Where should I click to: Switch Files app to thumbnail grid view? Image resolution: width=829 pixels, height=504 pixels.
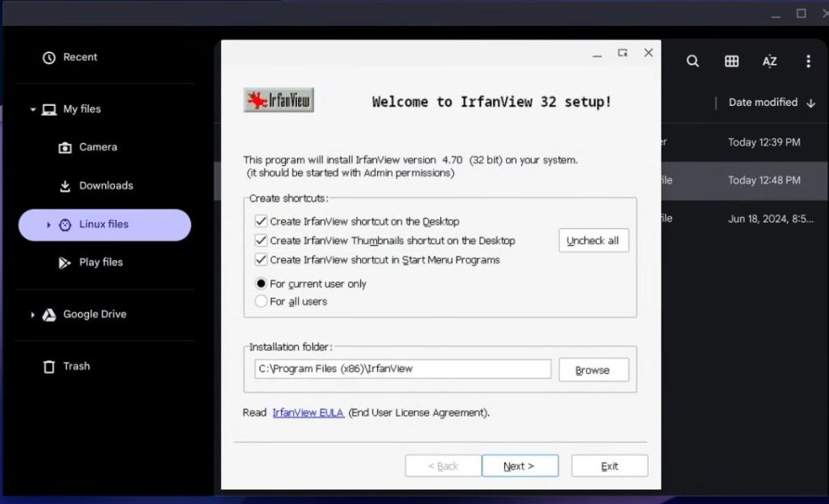point(732,61)
